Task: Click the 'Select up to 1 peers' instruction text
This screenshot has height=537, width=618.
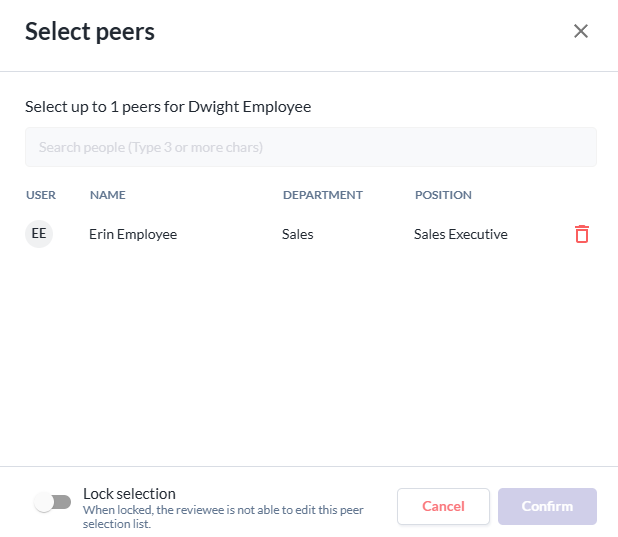Action: (x=168, y=107)
